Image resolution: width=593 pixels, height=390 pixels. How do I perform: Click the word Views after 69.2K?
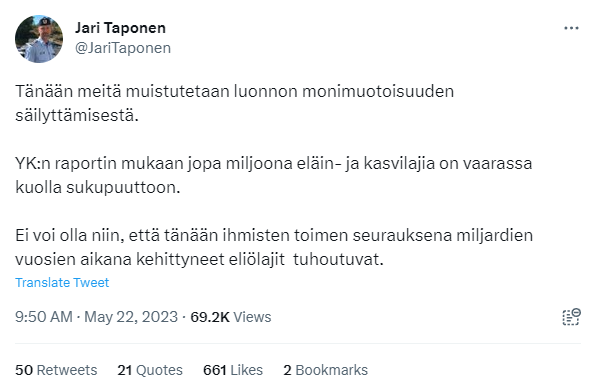pyautogui.click(x=252, y=317)
